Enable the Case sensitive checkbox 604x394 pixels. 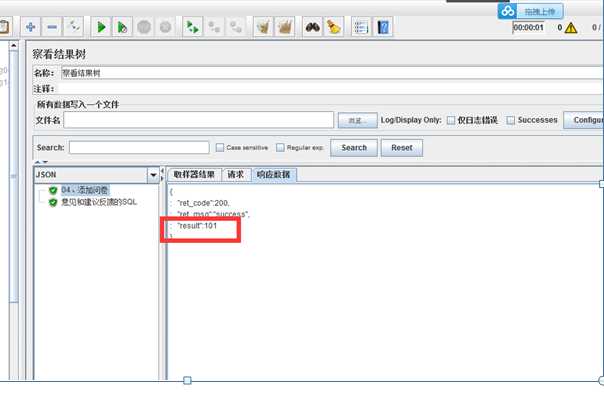point(220,148)
